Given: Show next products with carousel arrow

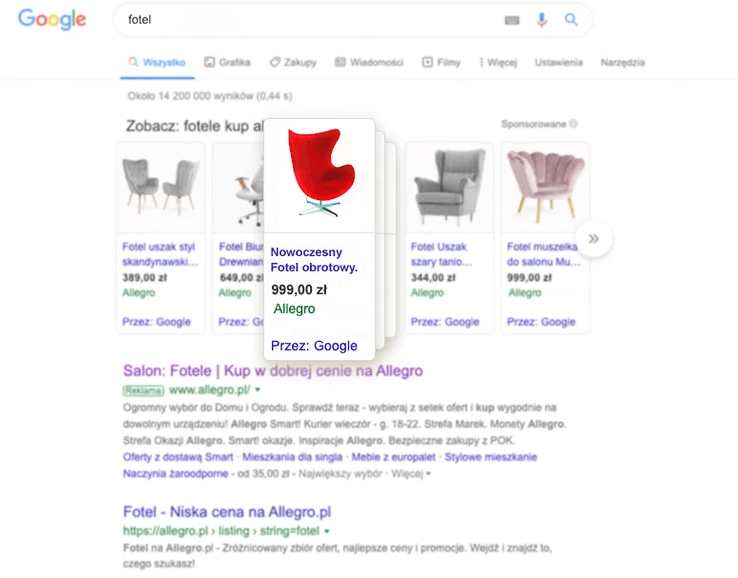Looking at the screenshot, I should [594, 239].
